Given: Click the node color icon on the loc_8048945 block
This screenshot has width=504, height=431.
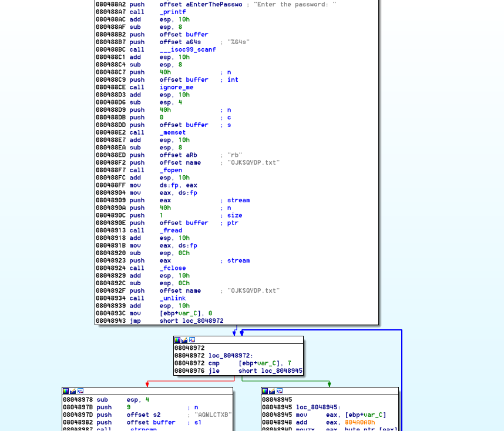Looking at the screenshot, I should click(x=265, y=391).
